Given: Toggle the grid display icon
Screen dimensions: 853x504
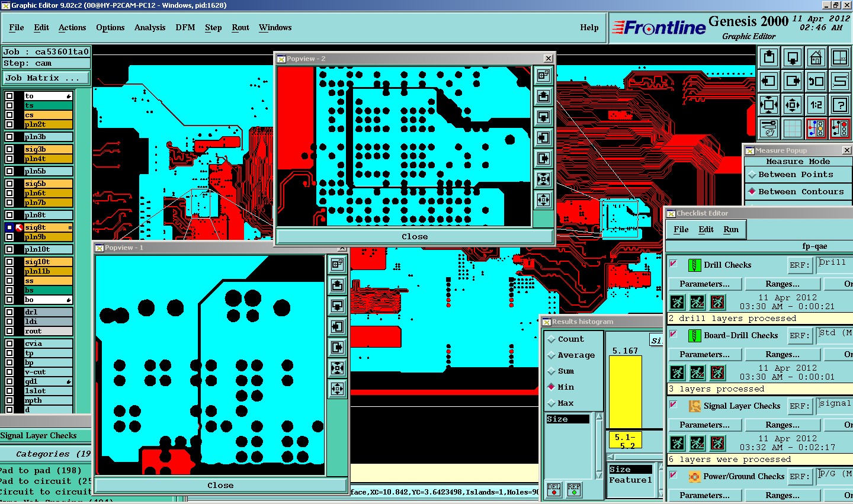Looking at the screenshot, I should coord(793,128).
